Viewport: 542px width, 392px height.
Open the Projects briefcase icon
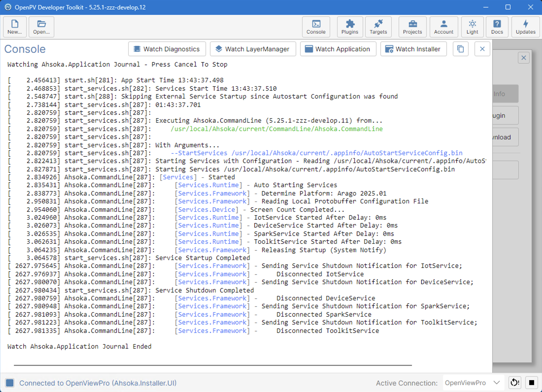click(412, 27)
